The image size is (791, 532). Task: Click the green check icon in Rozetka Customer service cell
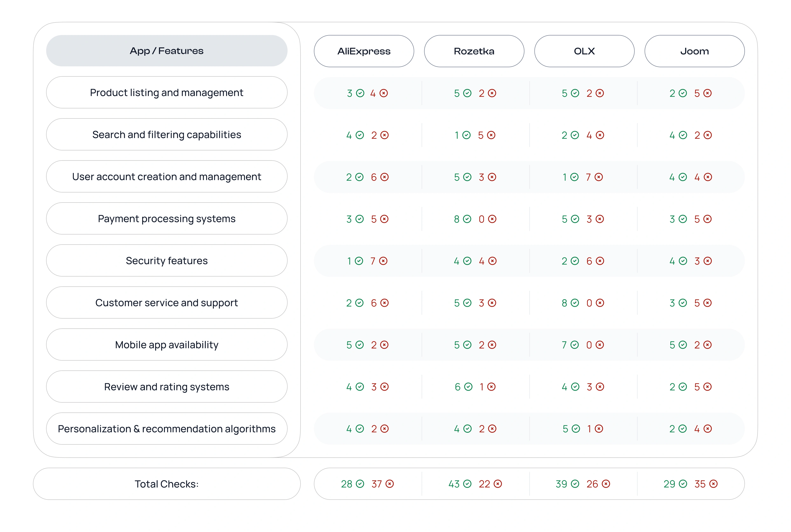coord(467,303)
